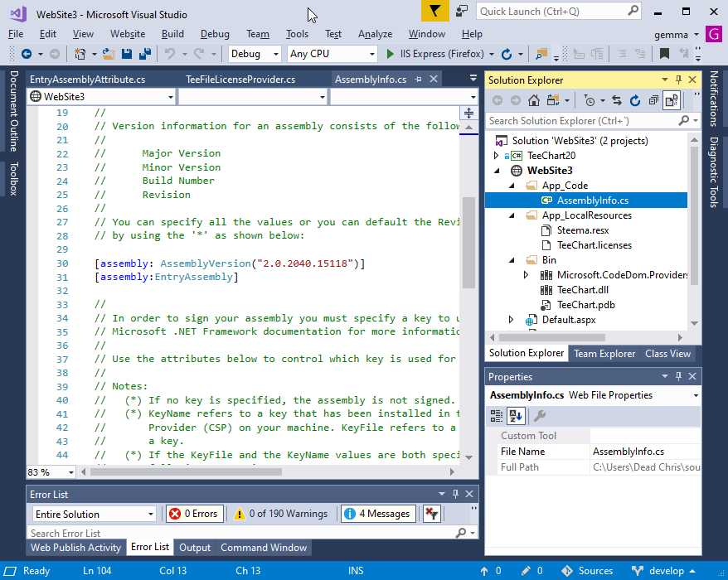Click the Refresh Browser icon beside IIS Express

click(x=507, y=54)
